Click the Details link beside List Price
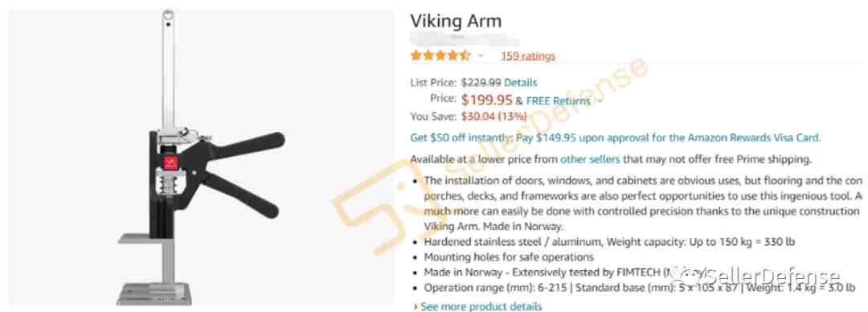This screenshot has height=312, width=868. [x=520, y=83]
